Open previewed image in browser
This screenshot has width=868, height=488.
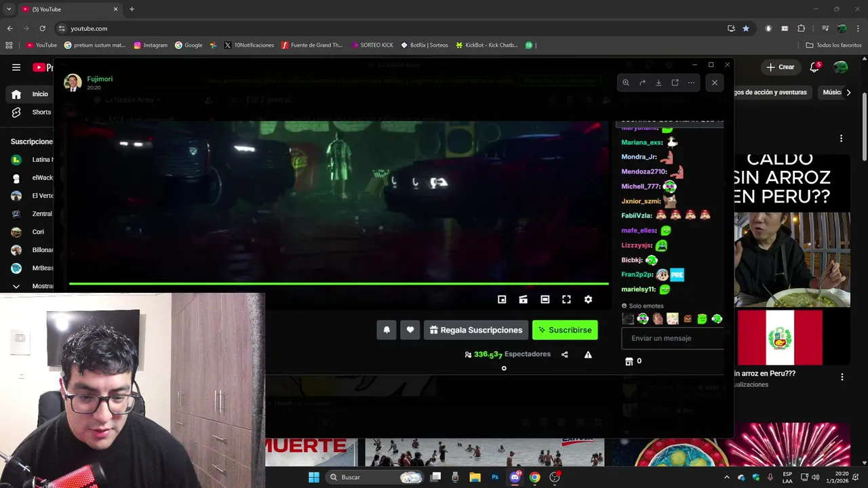pyautogui.click(x=675, y=83)
